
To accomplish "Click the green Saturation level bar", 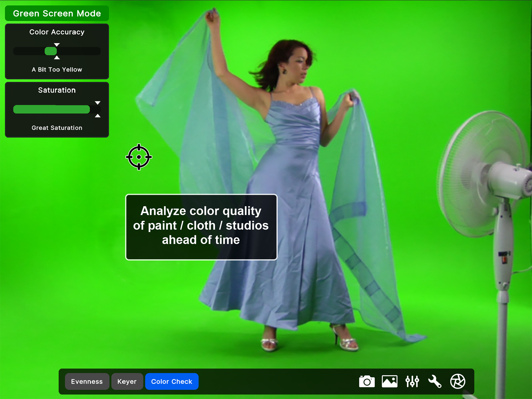I will tap(51, 109).
